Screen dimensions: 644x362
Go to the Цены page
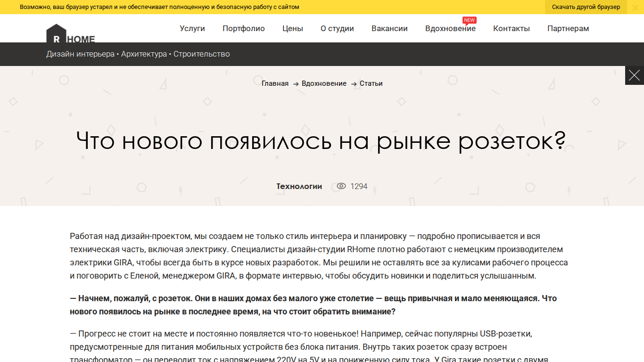[293, 28]
